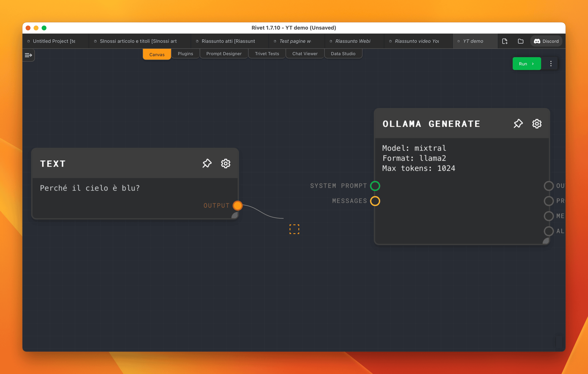Screen dimensions: 588x374
Task: Click the Ollama port labeled OU
Action: coord(549,186)
